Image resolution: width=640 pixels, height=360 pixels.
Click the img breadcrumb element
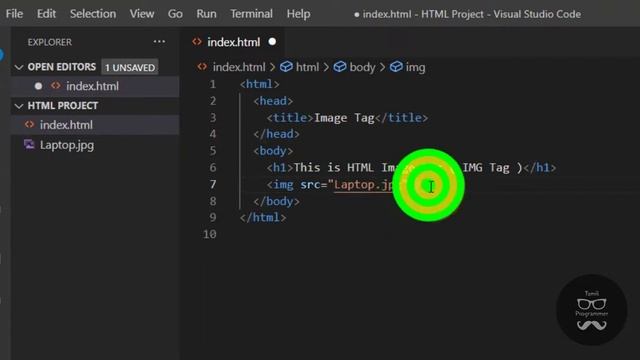pos(415,67)
